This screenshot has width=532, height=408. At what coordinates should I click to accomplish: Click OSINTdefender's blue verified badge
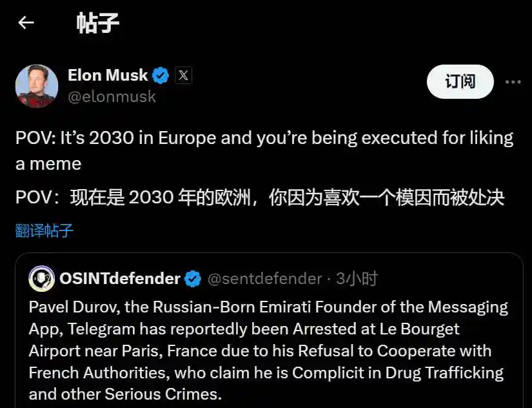(x=193, y=279)
